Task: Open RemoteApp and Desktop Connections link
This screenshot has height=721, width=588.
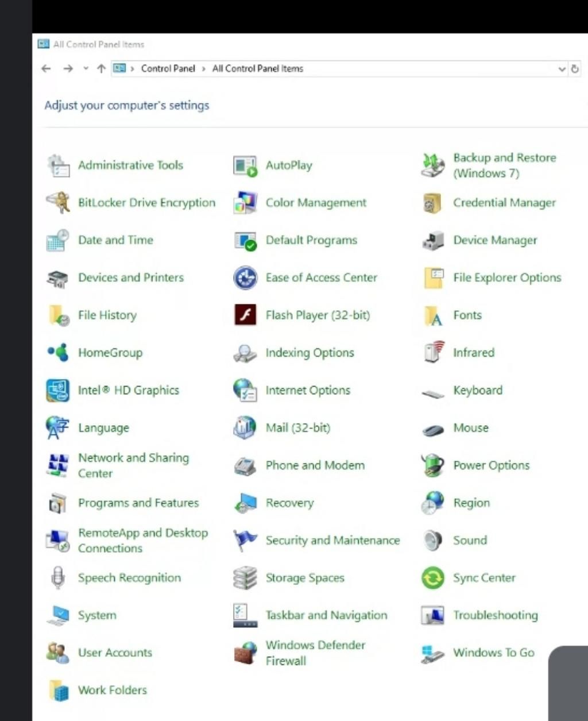Action: (x=143, y=541)
